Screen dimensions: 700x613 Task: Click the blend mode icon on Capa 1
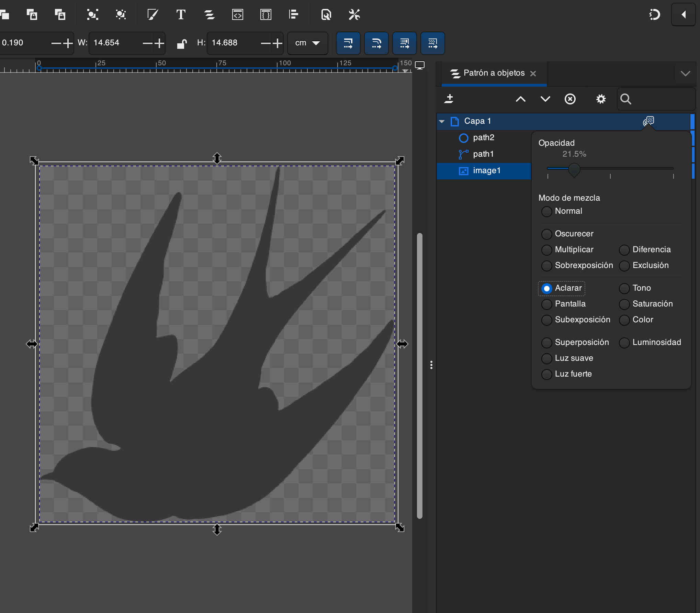[x=648, y=121]
